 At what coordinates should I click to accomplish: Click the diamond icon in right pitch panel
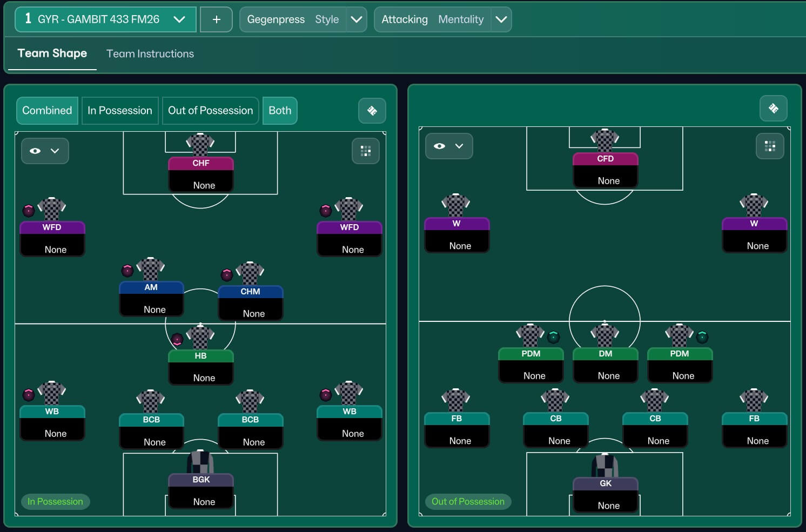[x=773, y=109]
